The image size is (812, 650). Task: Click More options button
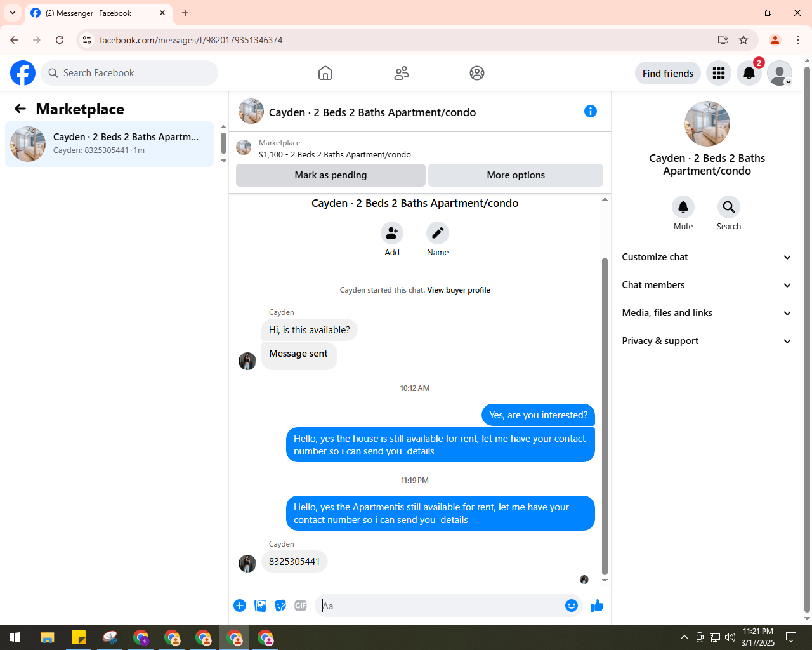(x=516, y=175)
